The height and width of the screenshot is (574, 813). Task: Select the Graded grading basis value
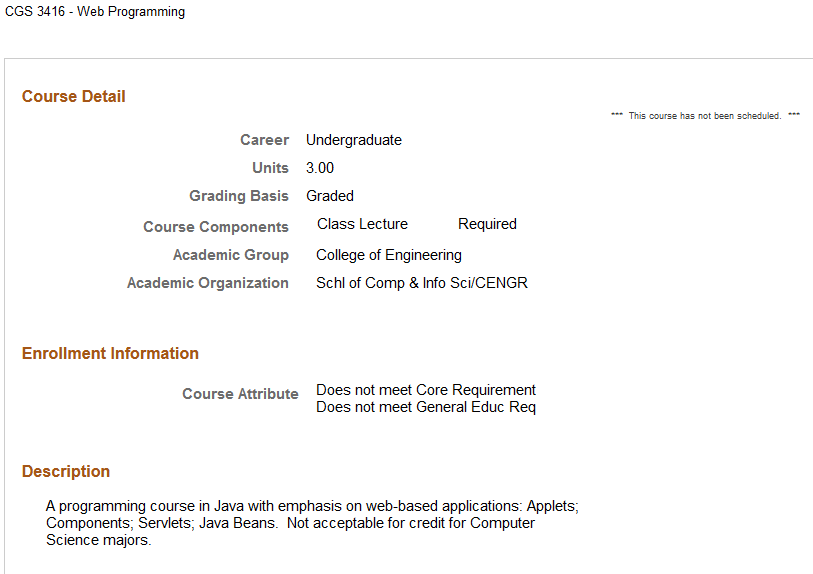pyautogui.click(x=330, y=196)
